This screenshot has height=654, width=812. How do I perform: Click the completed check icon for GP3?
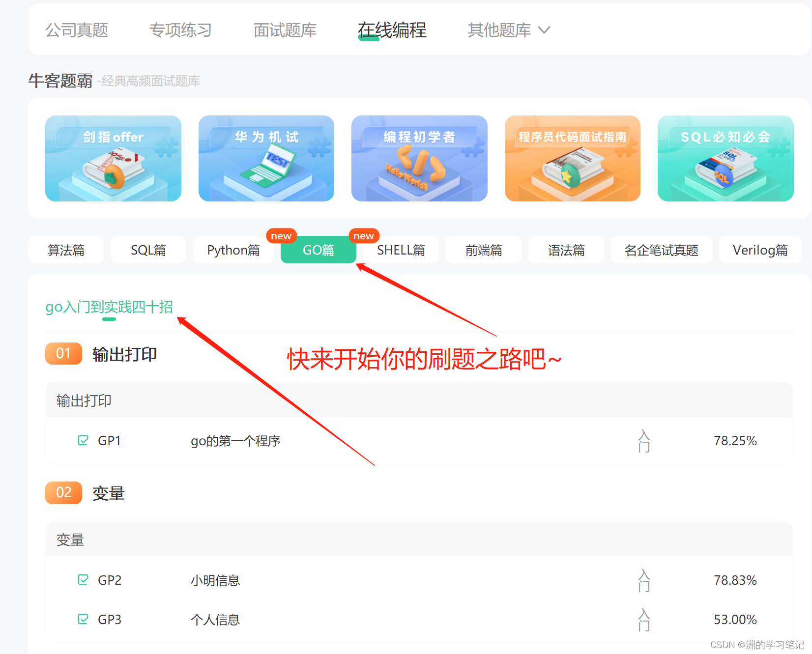83,619
